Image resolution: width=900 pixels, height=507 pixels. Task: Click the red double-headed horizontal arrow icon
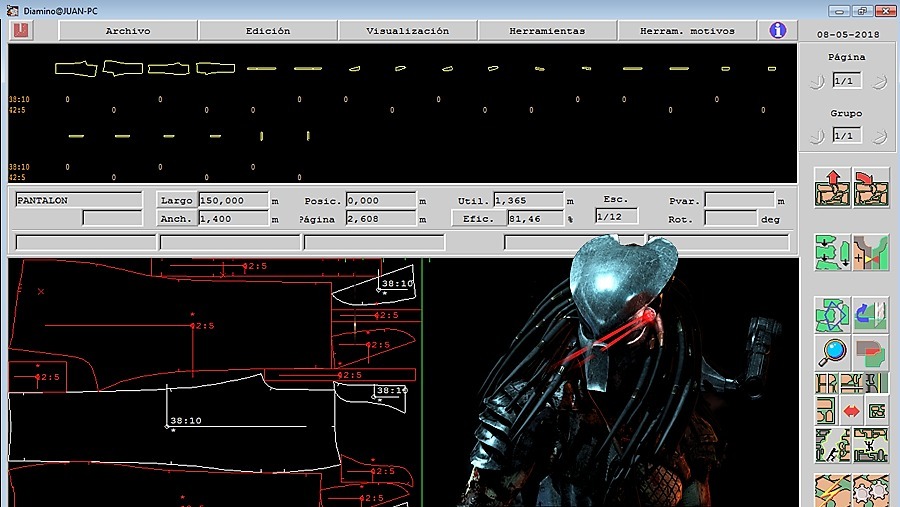tap(851, 411)
